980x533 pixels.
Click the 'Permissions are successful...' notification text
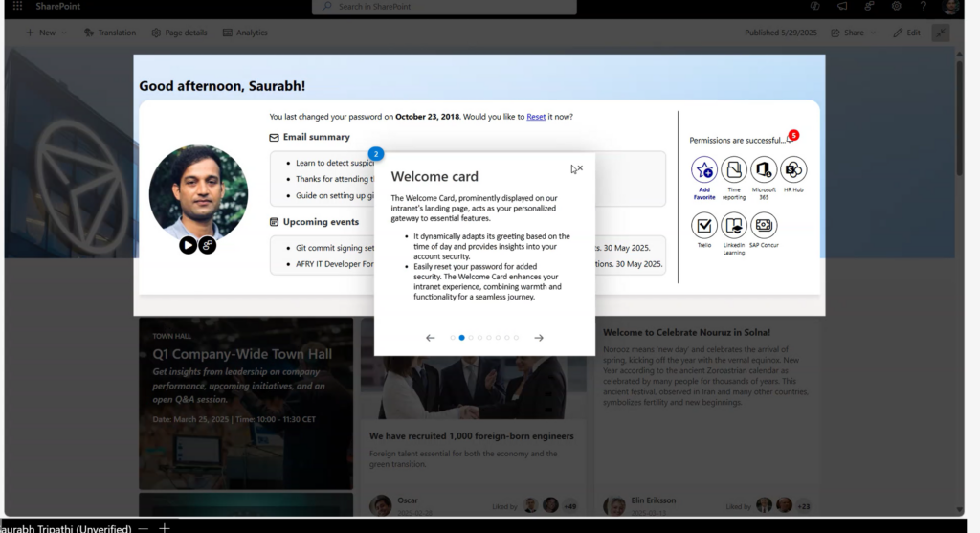pyautogui.click(x=737, y=141)
